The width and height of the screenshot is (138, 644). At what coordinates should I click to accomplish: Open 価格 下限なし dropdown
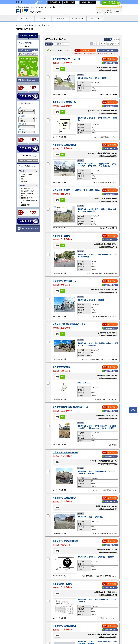coord(26,110)
